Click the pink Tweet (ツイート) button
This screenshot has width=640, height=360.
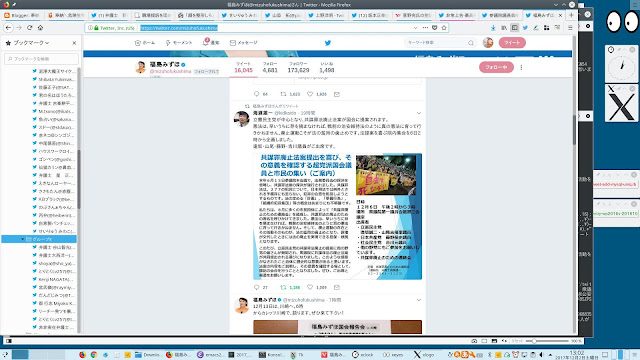512,42
